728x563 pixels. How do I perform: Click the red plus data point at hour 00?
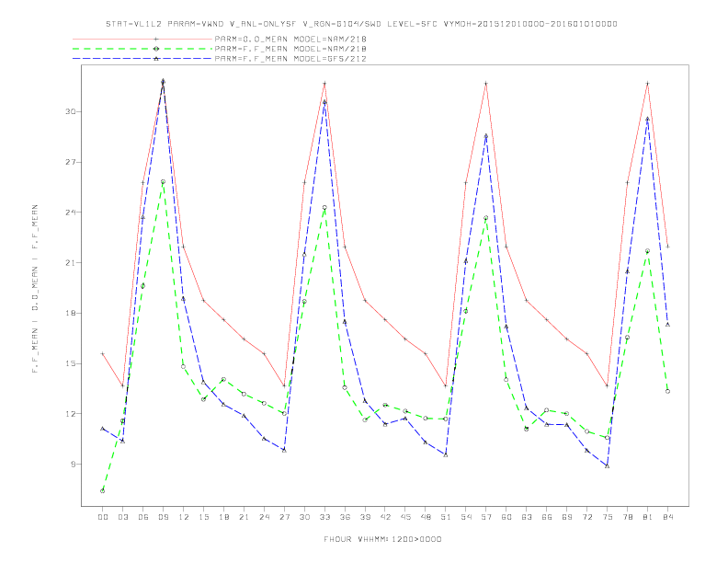tap(103, 353)
